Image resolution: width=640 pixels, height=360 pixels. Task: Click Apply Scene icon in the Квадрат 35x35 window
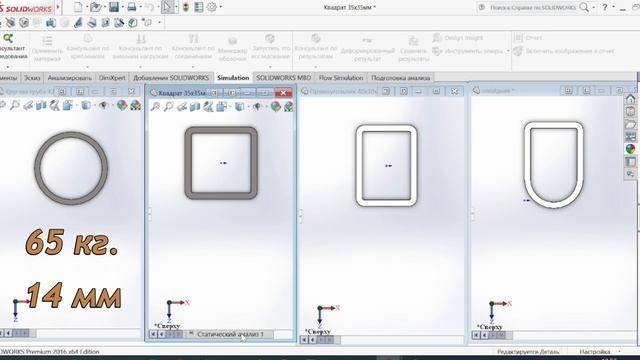click(289, 107)
